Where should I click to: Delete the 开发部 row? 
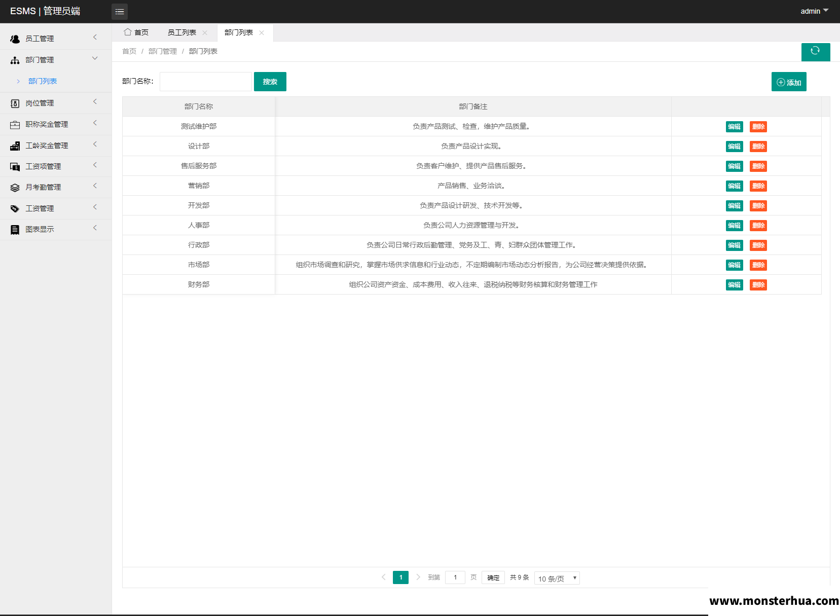tap(758, 206)
